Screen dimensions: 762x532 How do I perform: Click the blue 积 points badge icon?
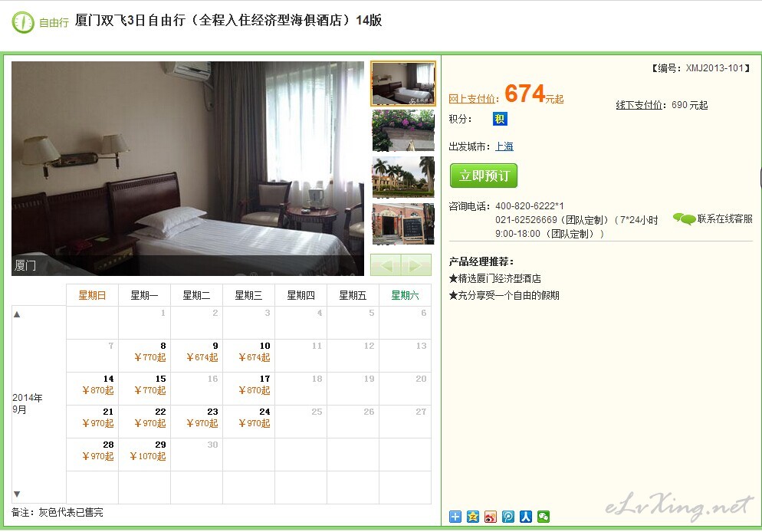[x=500, y=119]
